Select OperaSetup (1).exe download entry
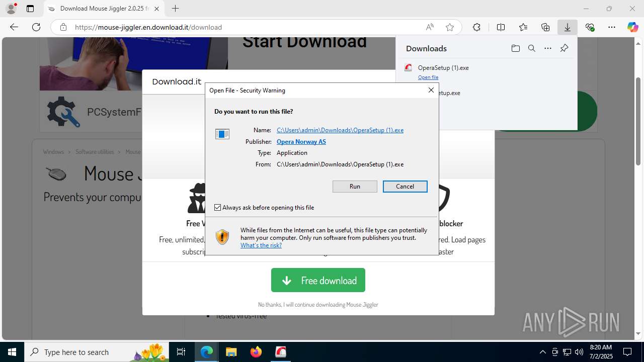This screenshot has height=362, width=644. click(x=486, y=72)
